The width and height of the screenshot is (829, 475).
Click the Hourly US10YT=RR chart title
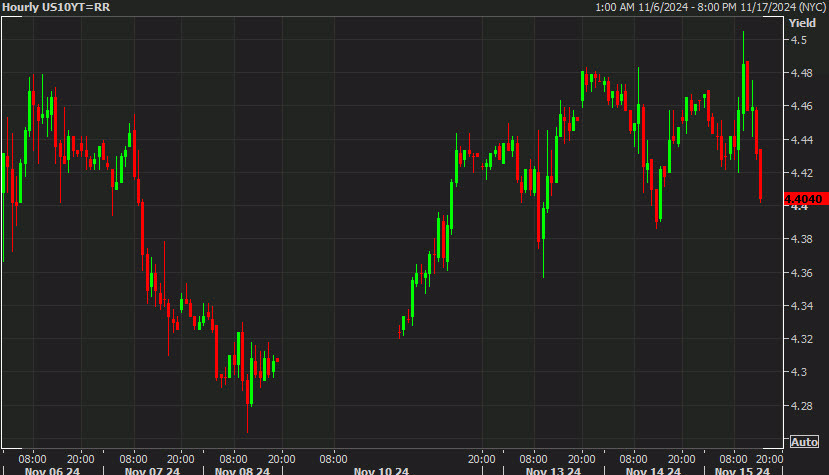point(56,7)
